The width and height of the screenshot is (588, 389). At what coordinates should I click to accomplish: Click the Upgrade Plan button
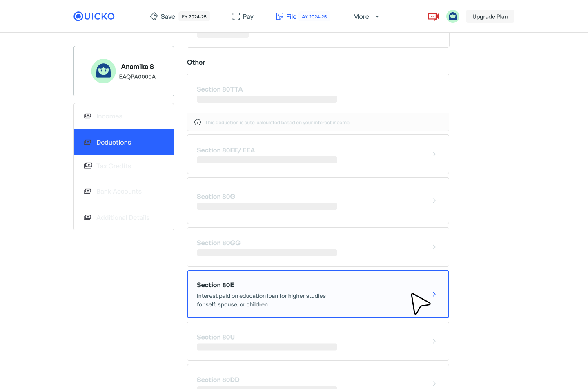tap(490, 16)
